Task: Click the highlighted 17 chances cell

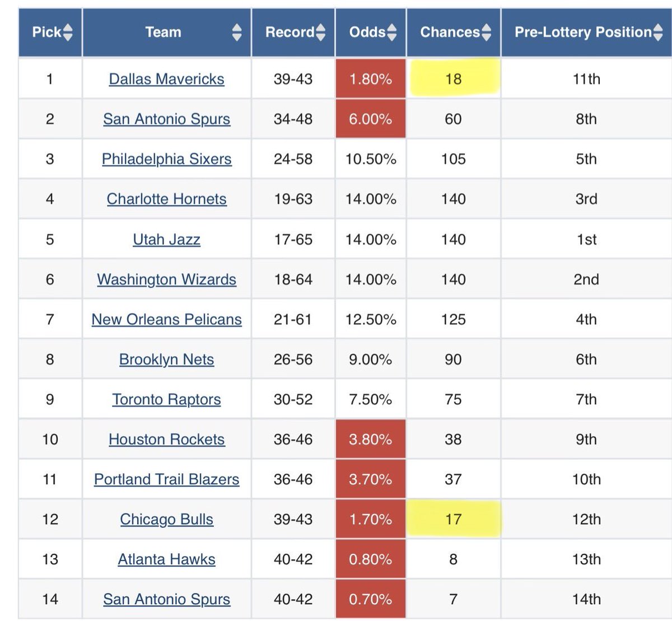Action: pyautogui.click(x=454, y=519)
